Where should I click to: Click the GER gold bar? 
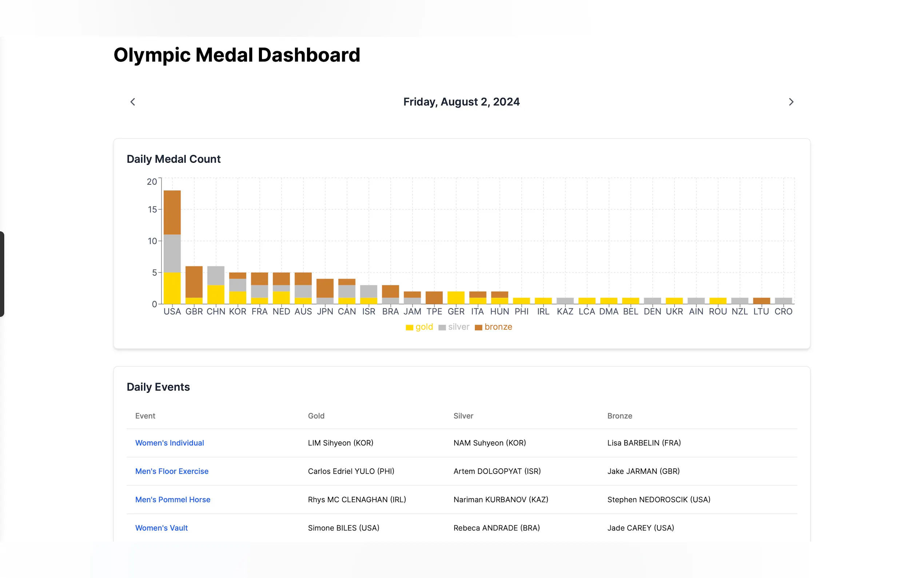point(456,297)
